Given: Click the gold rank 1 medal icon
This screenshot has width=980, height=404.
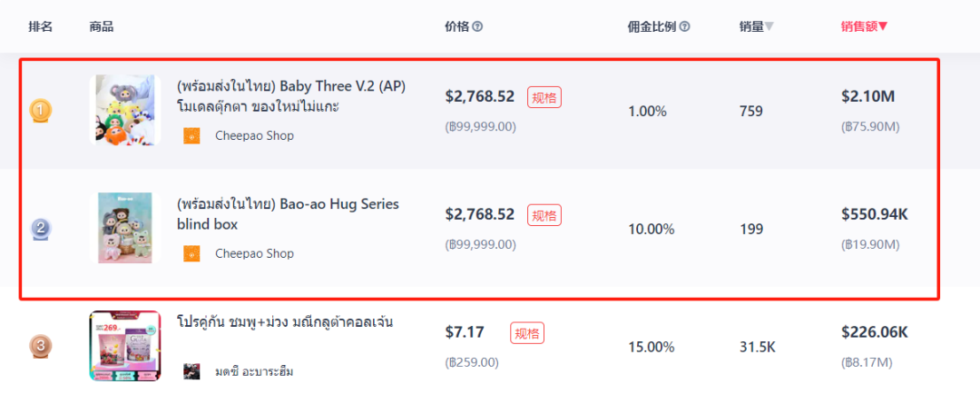Looking at the screenshot, I should point(42,111).
